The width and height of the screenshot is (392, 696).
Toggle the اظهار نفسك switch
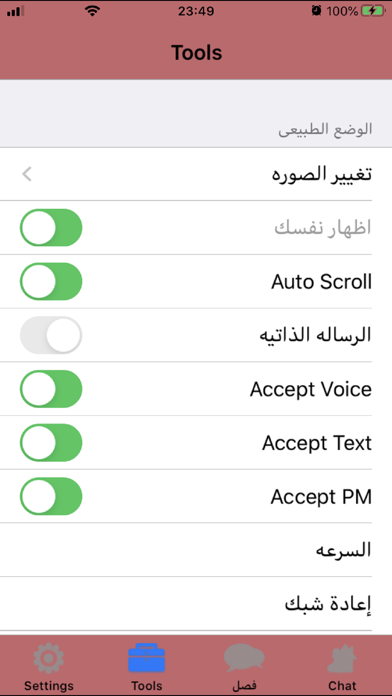pos(51,228)
